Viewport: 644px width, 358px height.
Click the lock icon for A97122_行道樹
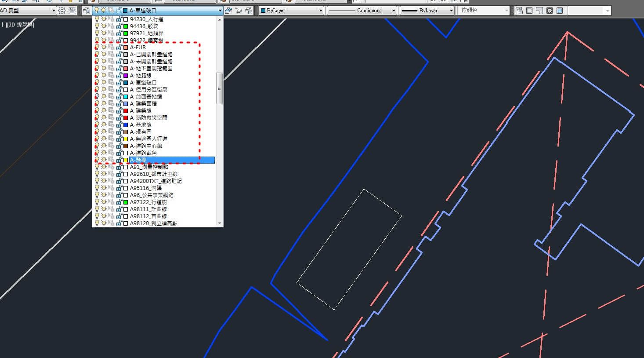(119, 202)
